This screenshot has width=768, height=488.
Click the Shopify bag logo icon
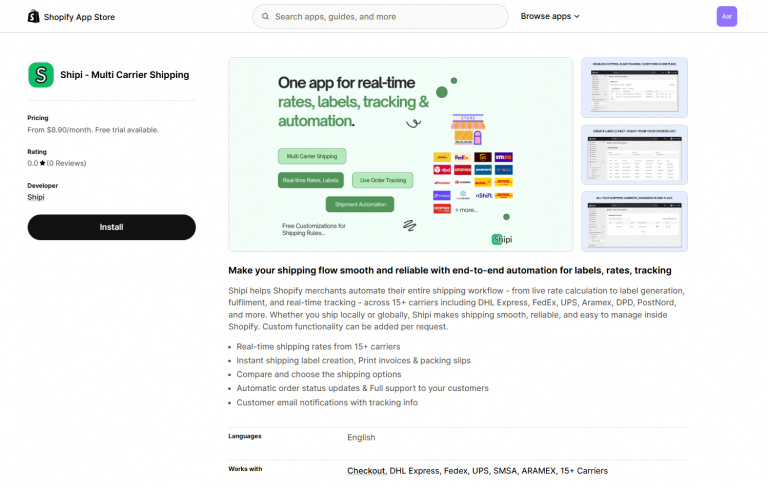pos(34,16)
